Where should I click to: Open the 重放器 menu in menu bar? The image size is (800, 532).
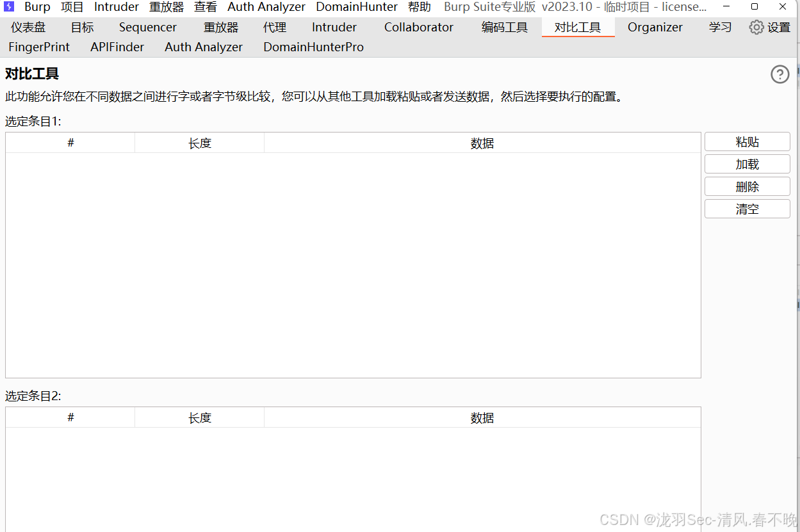[167, 7]
